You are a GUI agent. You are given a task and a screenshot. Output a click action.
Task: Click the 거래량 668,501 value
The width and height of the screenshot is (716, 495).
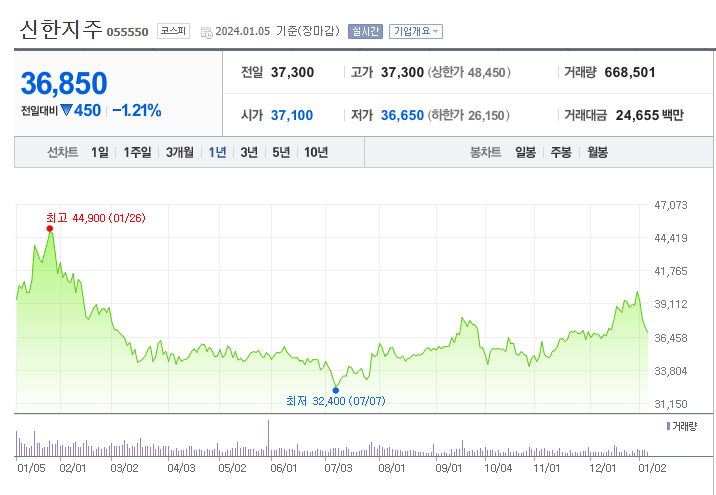coord(630,72)
